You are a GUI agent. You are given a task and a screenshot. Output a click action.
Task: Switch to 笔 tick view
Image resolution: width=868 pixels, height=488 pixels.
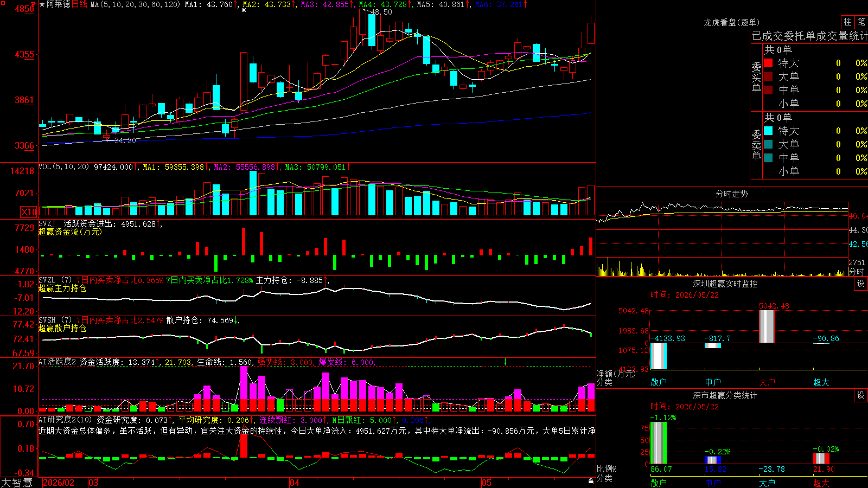[x=861, y=22]
